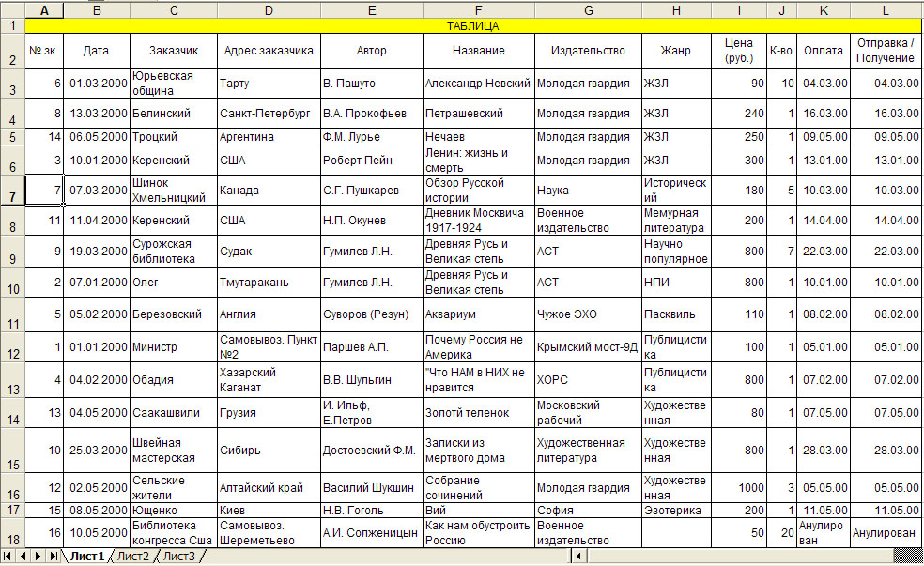Click the Цена (руб.) header cell
Image resolution: width=924 pixels, height=566 pixels.
[739, 51]
